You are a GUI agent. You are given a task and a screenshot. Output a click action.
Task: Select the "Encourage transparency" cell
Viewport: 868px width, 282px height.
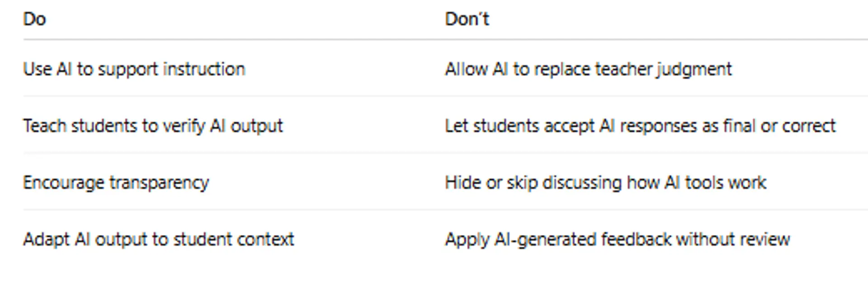pos(116,183)
